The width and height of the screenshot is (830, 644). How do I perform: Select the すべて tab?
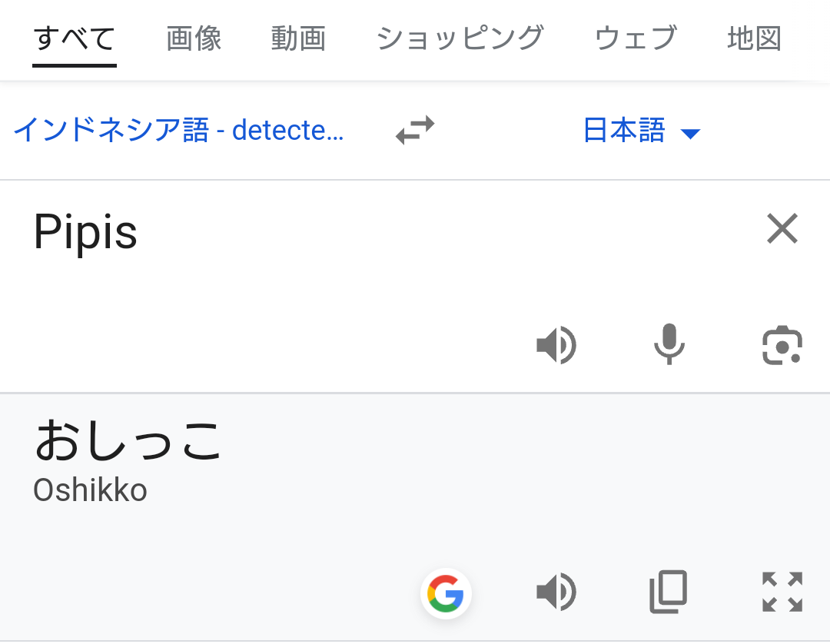(75, 38)
